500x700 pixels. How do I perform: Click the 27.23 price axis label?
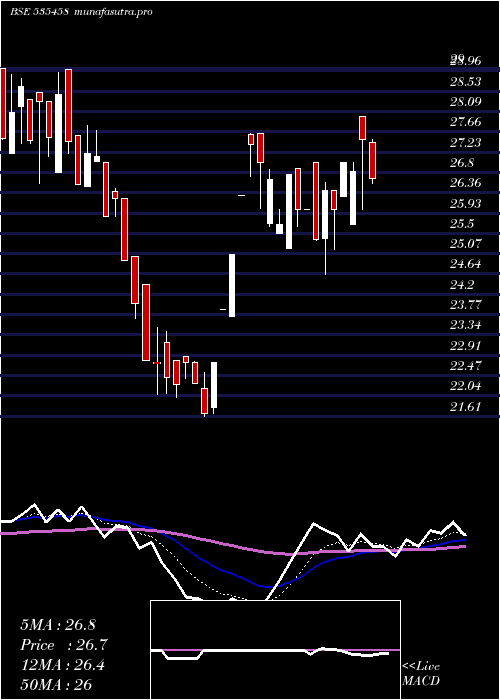click(466, 142)
